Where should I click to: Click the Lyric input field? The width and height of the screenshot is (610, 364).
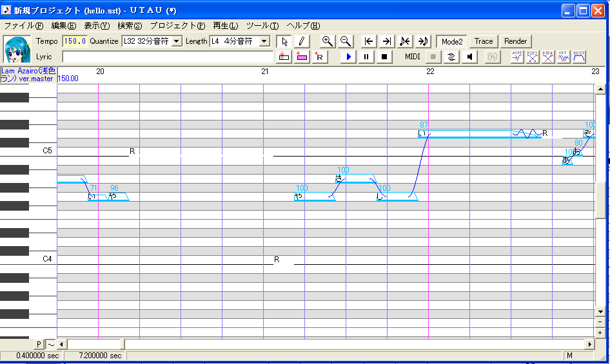pos(168,57)
